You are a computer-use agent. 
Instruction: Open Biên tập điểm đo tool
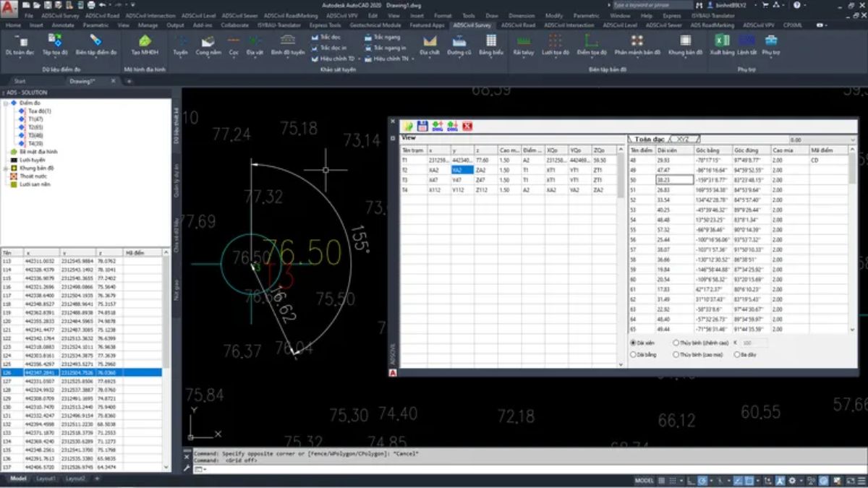[x=96, y=44]
